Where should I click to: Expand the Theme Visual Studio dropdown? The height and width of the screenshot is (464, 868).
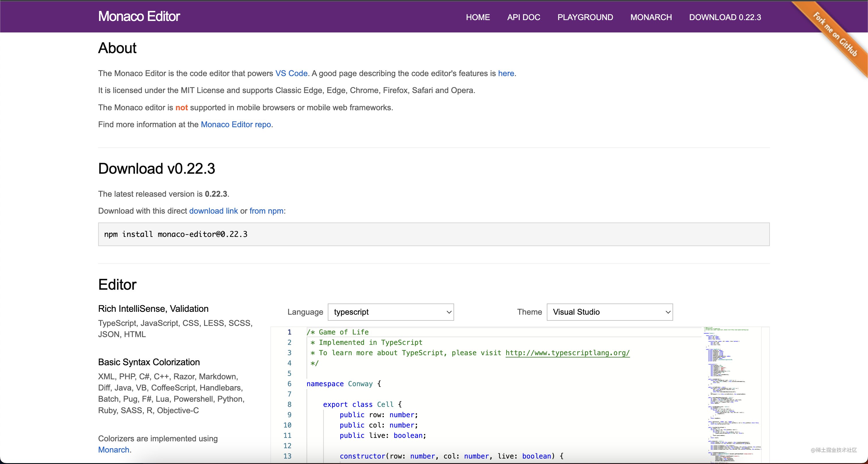[609, 312]
